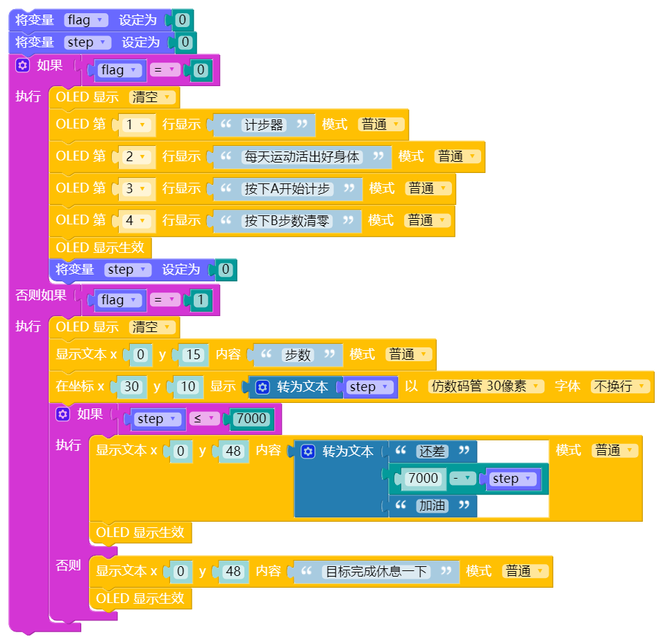
Task: Edit the 0 value in the inner step set block
Action: (226, 270)
